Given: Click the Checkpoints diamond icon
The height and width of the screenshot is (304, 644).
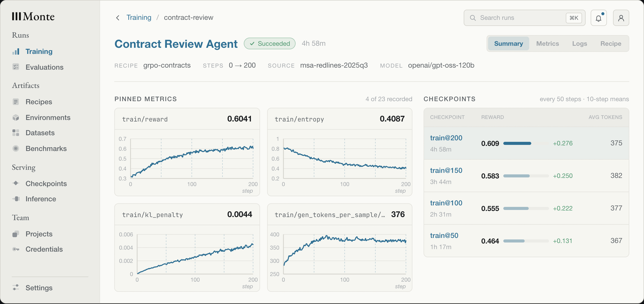Looking at the screenshot, I should [16, 183].
